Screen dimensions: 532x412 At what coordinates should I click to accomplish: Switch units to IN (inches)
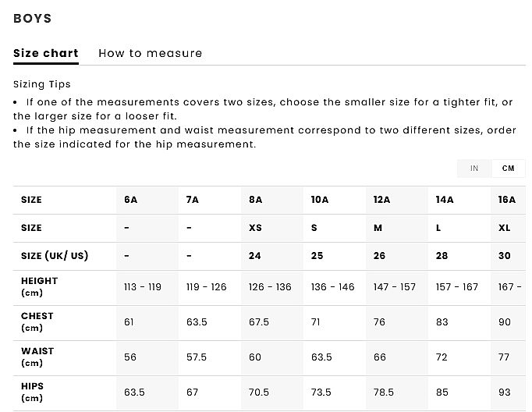click(474, 169)
